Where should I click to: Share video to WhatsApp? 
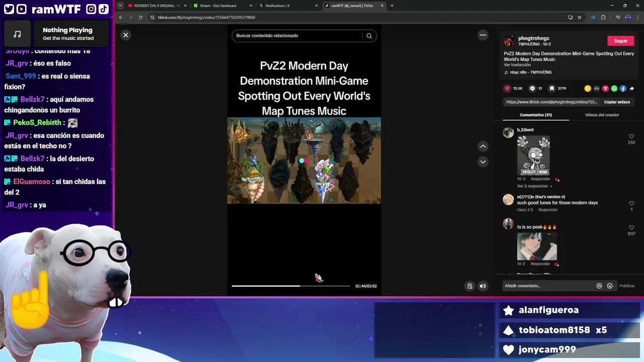click(614, 88)
